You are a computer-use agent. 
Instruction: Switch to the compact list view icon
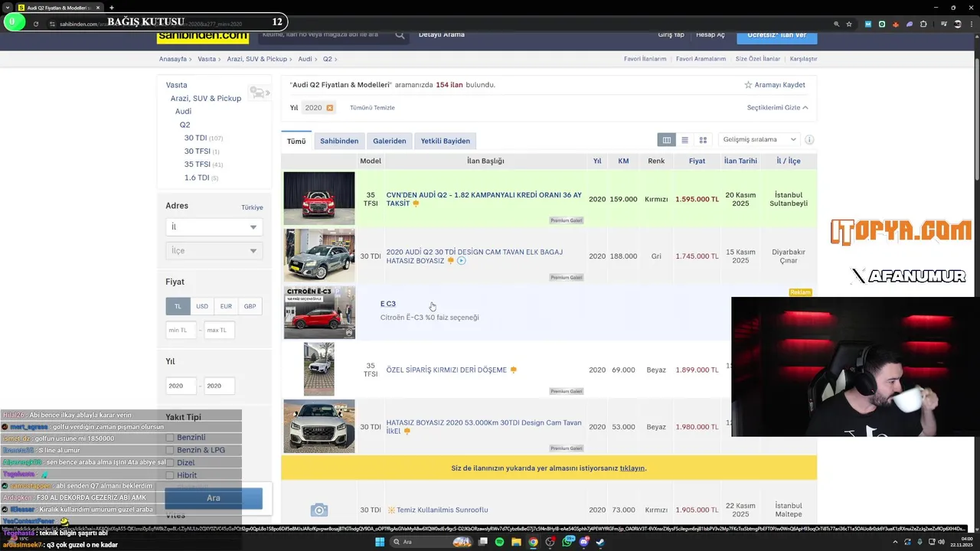pos(684,140)
